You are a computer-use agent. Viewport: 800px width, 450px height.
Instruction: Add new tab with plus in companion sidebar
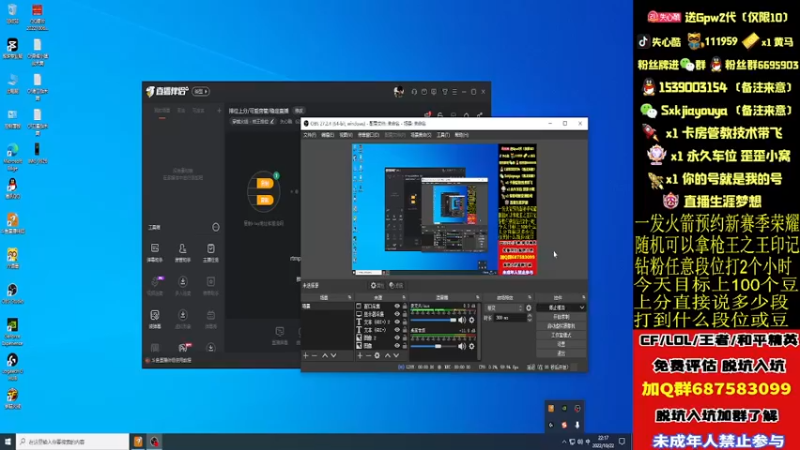pyautogui.click(x=219, y=111)
